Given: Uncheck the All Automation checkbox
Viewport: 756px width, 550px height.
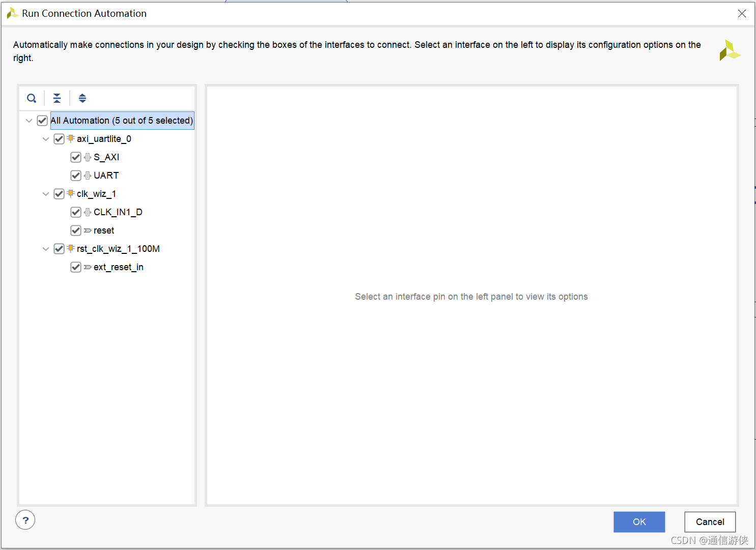Looking at the screenshot, I should click(x=42, y=121).
